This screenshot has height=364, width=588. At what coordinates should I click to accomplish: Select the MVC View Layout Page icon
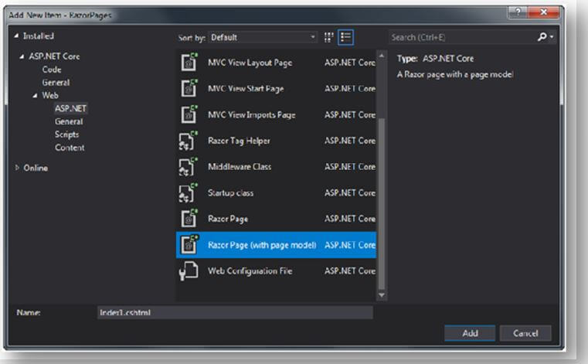[x=187, y=63]
